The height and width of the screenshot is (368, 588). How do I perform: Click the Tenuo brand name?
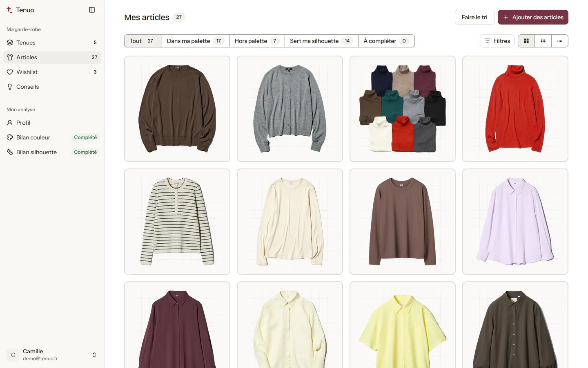click(x=25, y=10)
